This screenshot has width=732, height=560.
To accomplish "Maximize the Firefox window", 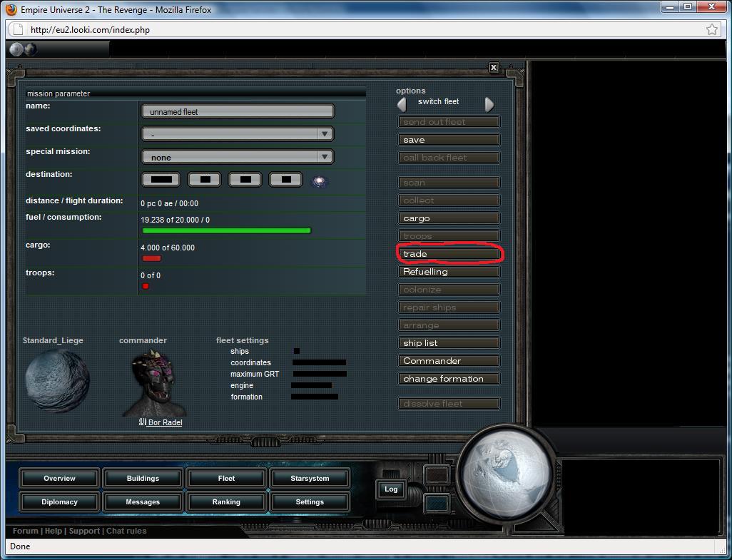I will point(688,7).
